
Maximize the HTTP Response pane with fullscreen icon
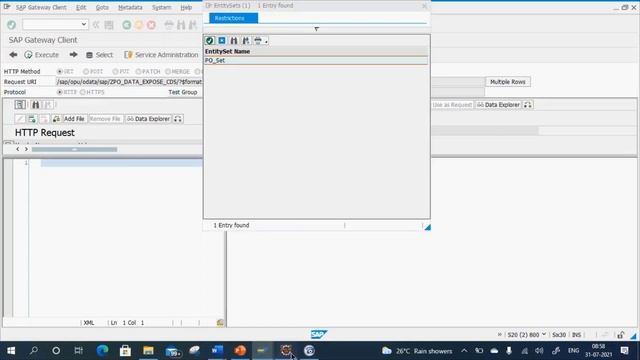528,105
